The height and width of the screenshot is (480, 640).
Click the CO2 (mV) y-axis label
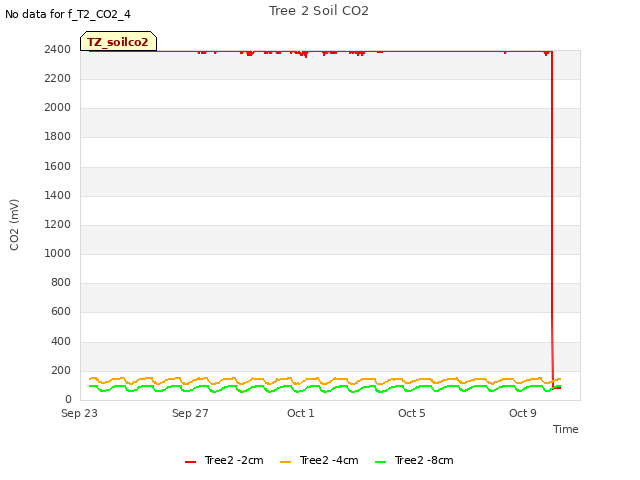point(14,225)
